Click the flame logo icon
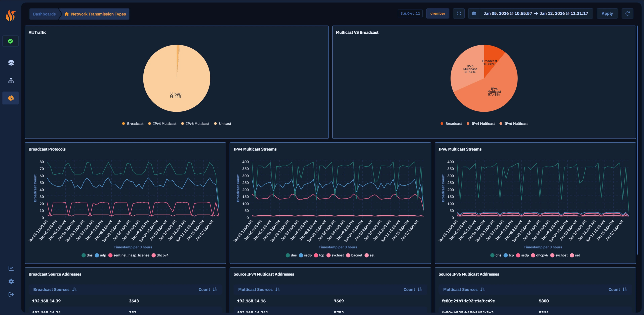This screenshot has width=644, height=315. tap(11, 16)
